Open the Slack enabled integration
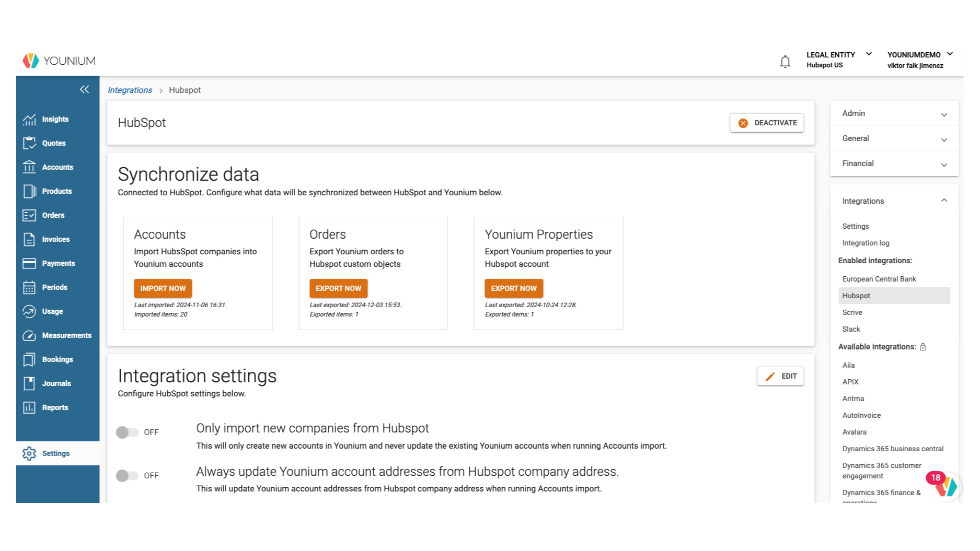980x551 pixels. pos(851,329)
